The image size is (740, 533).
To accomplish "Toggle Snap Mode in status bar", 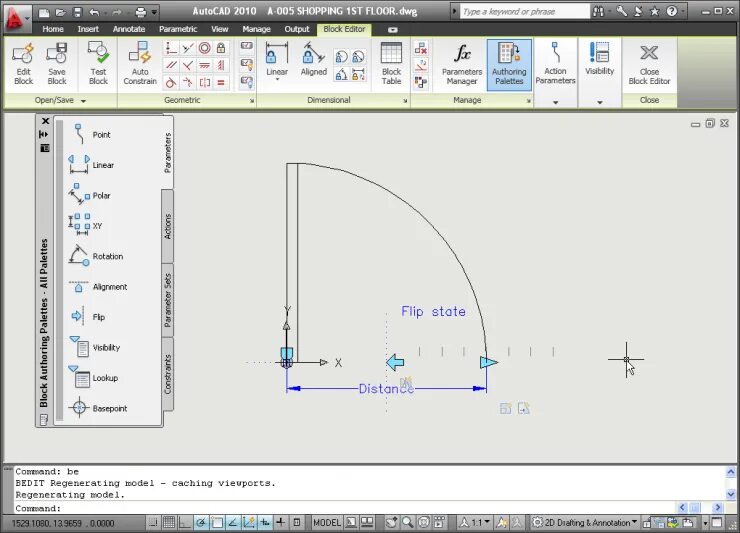I will pos(153,523).
